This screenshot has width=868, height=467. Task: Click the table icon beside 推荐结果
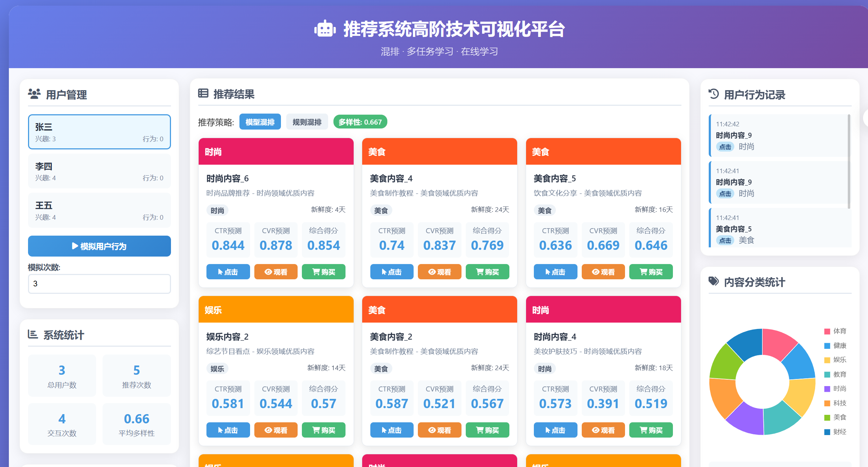[203, 93]
